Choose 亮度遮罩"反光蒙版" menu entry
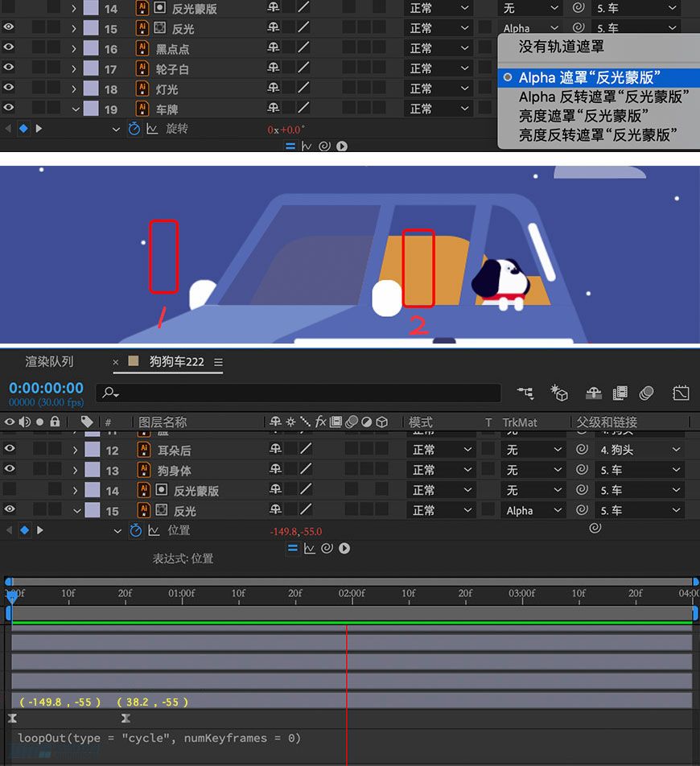 tap(583, 116)
